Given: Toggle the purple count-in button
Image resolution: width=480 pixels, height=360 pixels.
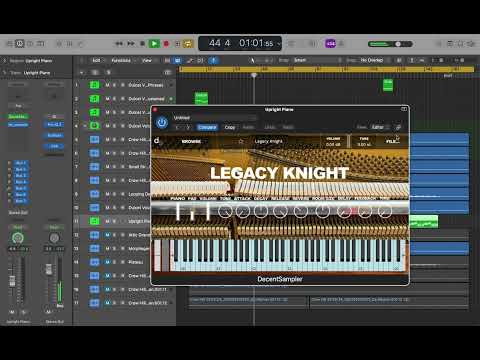Looking at the screenshot, I should 330,44.
